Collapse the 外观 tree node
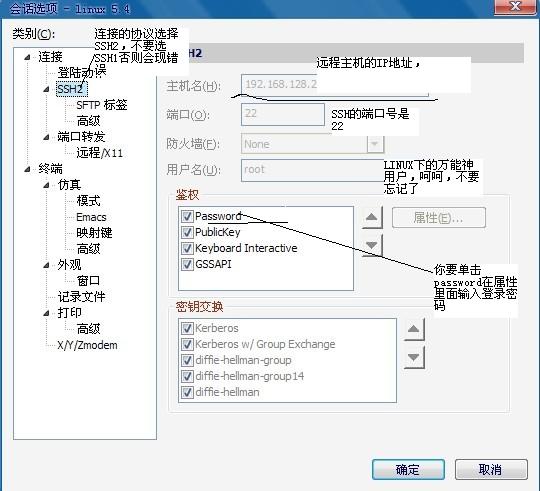 (46, 265)
